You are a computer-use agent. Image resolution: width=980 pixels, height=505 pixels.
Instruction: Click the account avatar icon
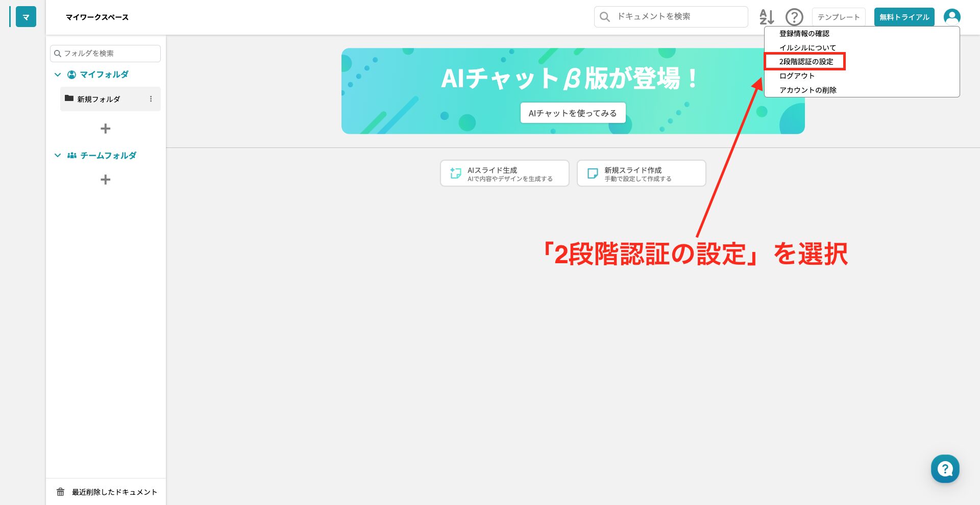(951, 16)
